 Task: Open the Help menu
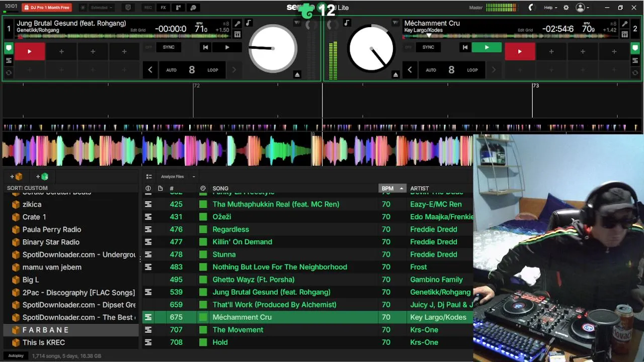pyautogui.click(x=550, y=8)
